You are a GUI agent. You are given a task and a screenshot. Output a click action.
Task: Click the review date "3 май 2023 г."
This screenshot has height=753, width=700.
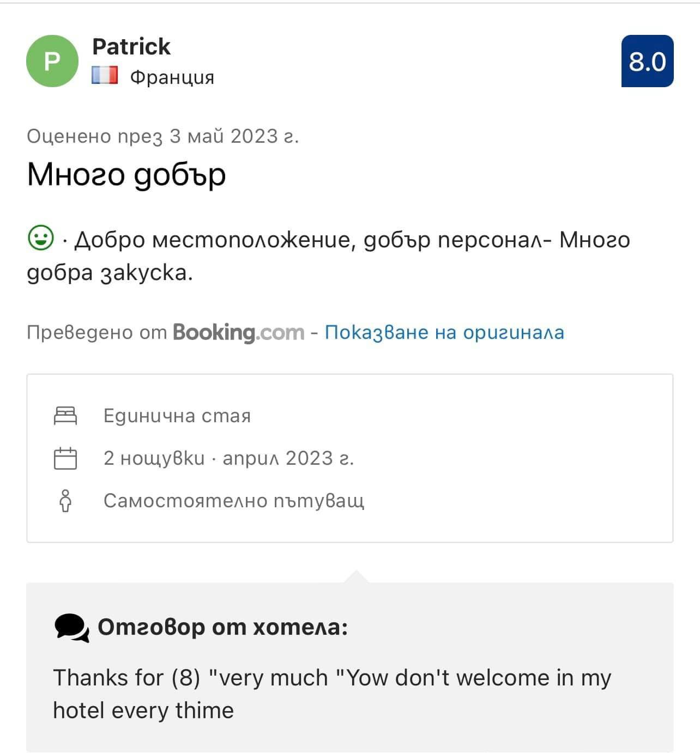tap(234, 136)
